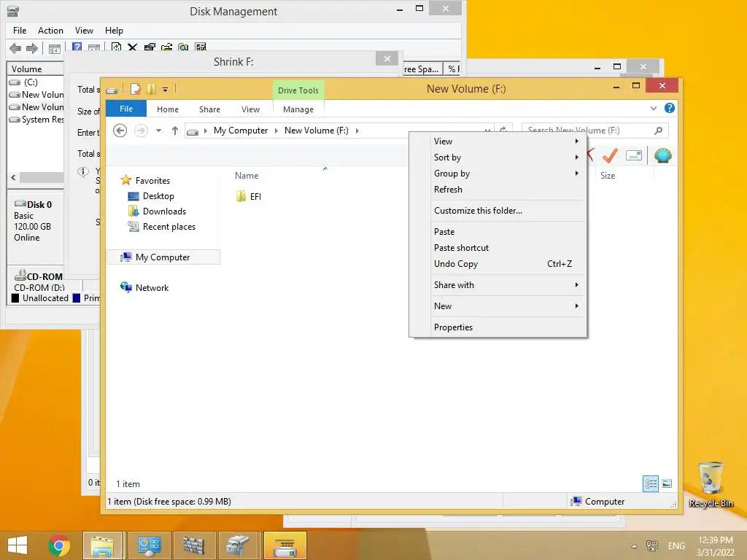
Task: Open the blue Help icon in Disk Management toolbar
Action: pyautogui.click(x=77, y=47)
